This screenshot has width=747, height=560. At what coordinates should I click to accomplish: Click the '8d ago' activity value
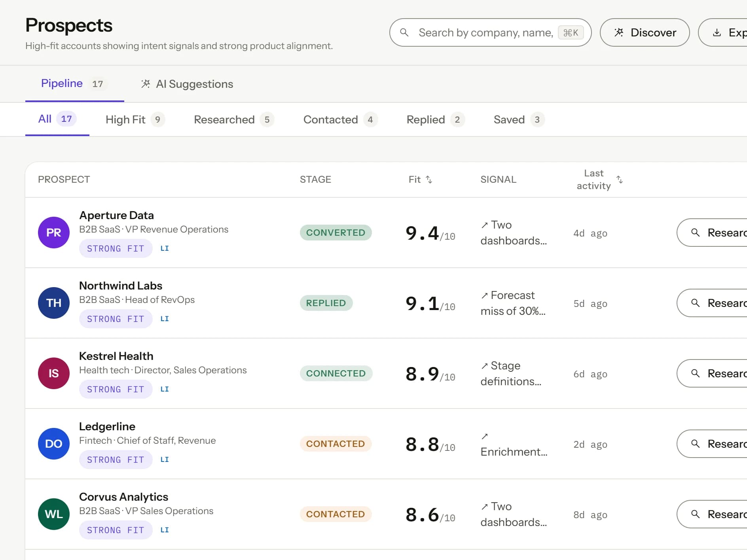pos(590,515)
